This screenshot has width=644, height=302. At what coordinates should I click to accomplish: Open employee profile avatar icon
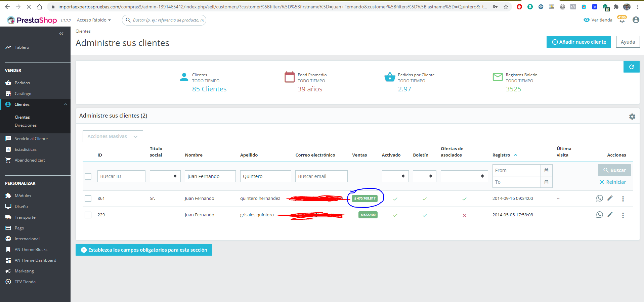[x=636, y=20]
